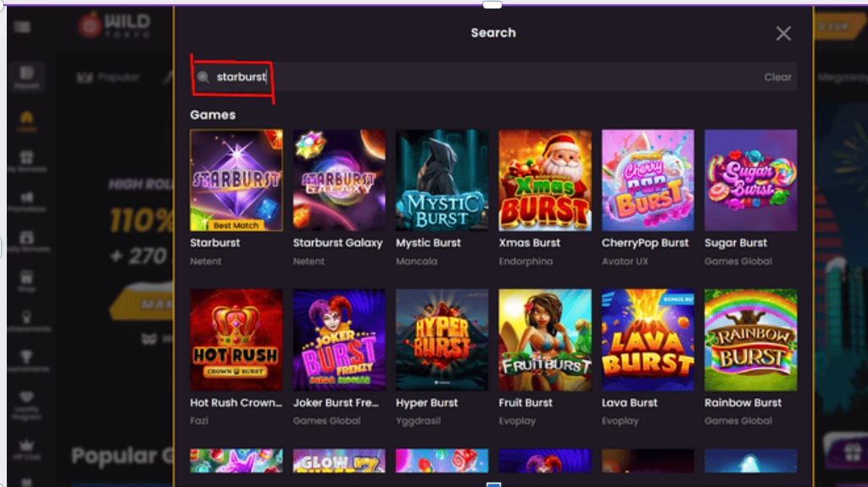The height and width of the screenshot is (487, 868).
Task: Open the hamburger menu in the background page
Action: pyautogui.click(x=22, y=26)
